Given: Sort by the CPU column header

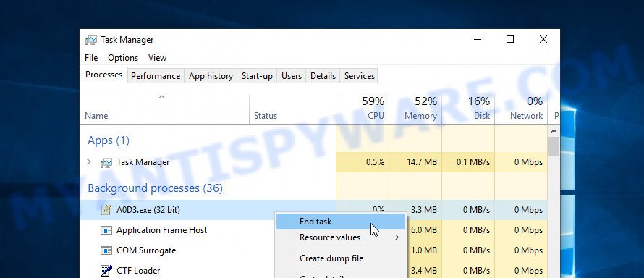Looking at the screenshot, I should point(363,109).
